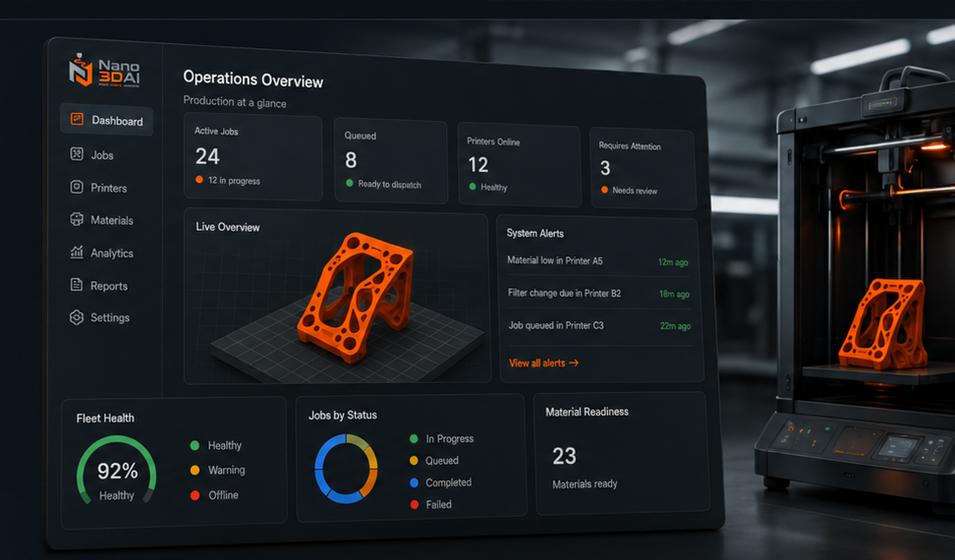Click the 92% Fleet Health gauge

pos(116,470)
